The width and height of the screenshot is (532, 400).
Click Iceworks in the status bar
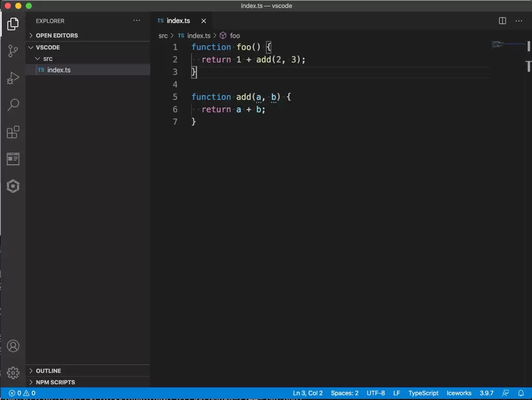click(x=459, y=393)
